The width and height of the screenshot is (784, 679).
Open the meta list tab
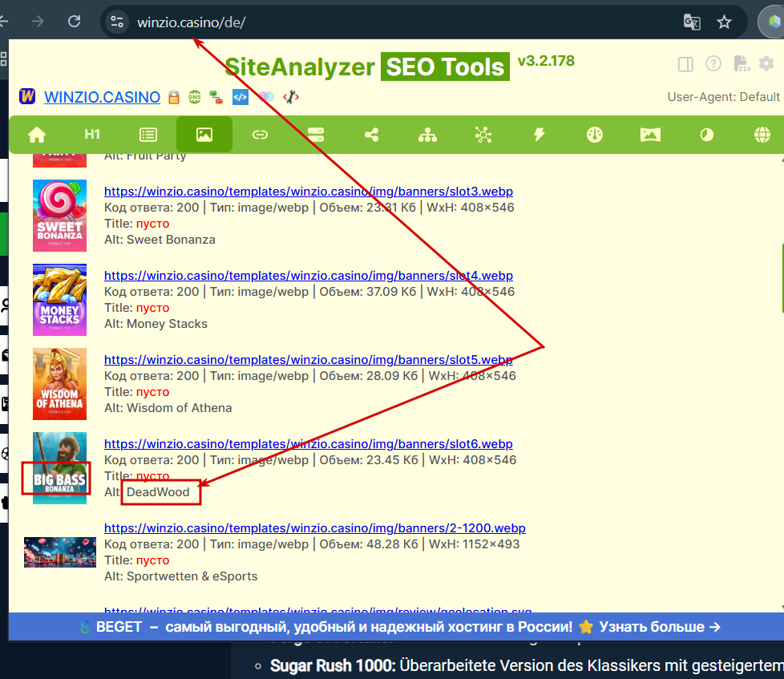pos(148,135)
